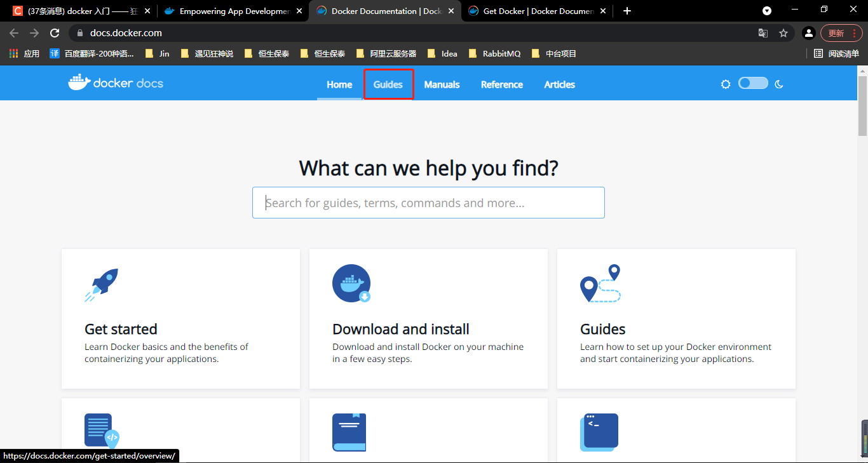This screenshot has height=463, width=868.
Task: Toggle the dark theme switch
Action: [x=753, y=83]
